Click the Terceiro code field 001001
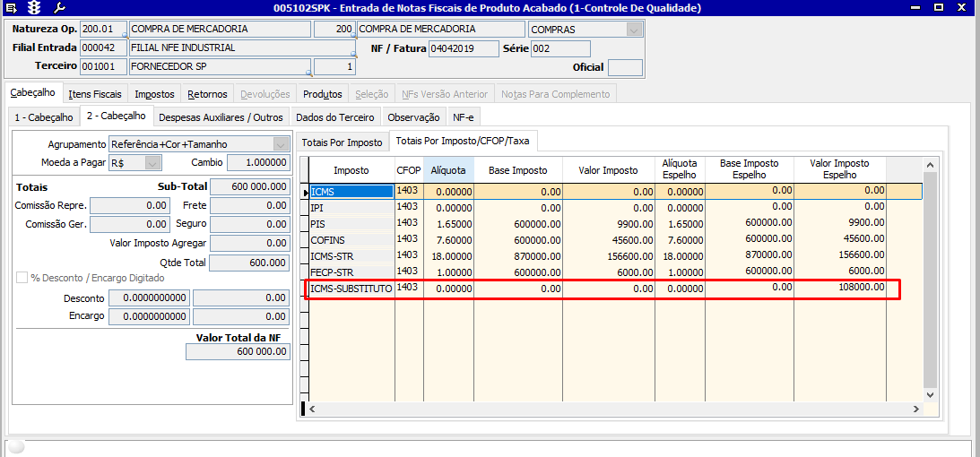 104,66
